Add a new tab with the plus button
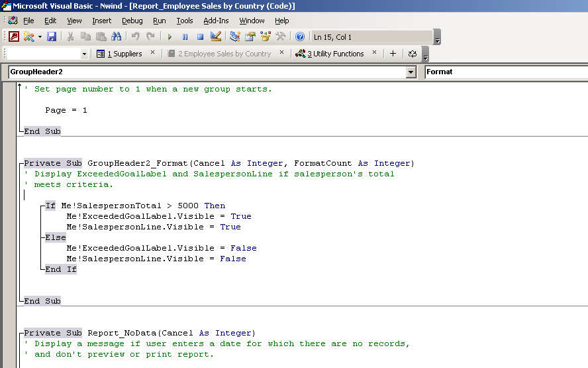Image resolution: width=588 pixels, height=368 pixels. [393, 54]
